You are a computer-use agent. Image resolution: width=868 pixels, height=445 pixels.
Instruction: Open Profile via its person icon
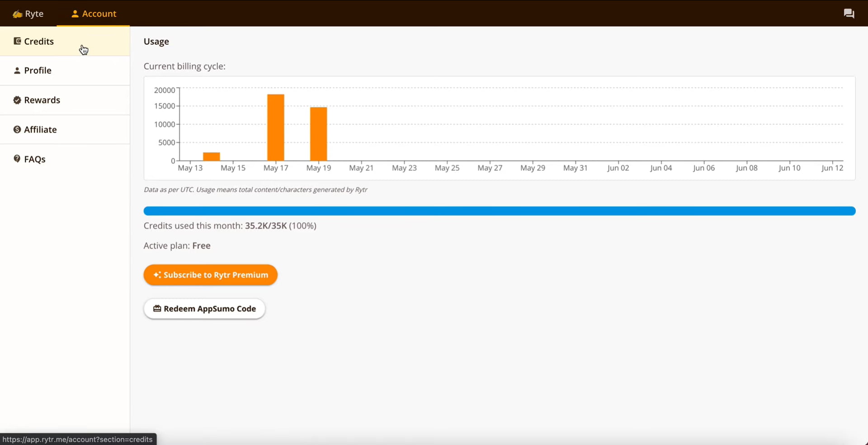click(17, 71)
